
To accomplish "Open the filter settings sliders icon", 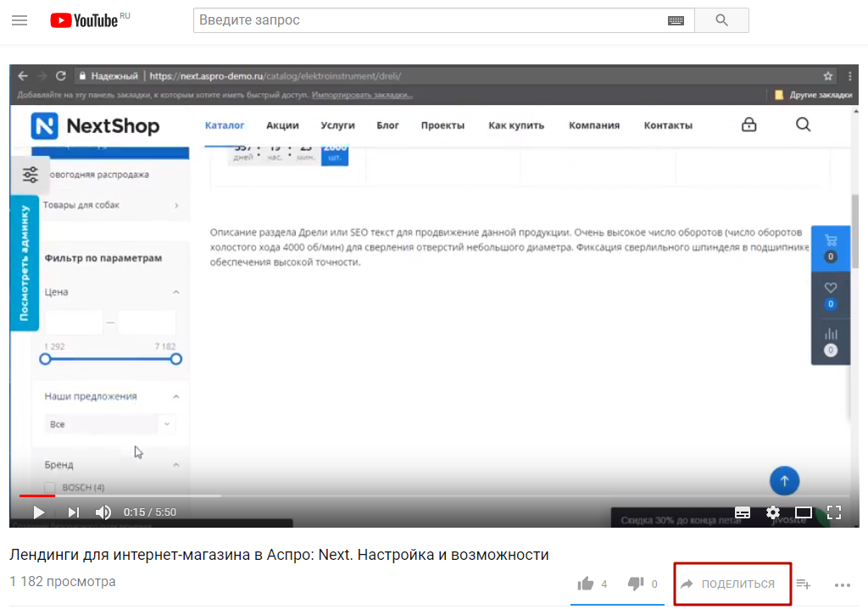I will coord(31,174).
